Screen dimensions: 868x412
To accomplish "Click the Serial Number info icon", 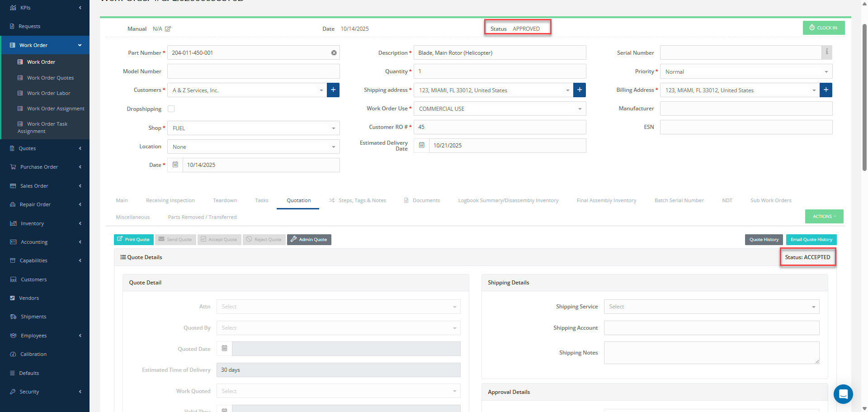I will click(826, 52).
